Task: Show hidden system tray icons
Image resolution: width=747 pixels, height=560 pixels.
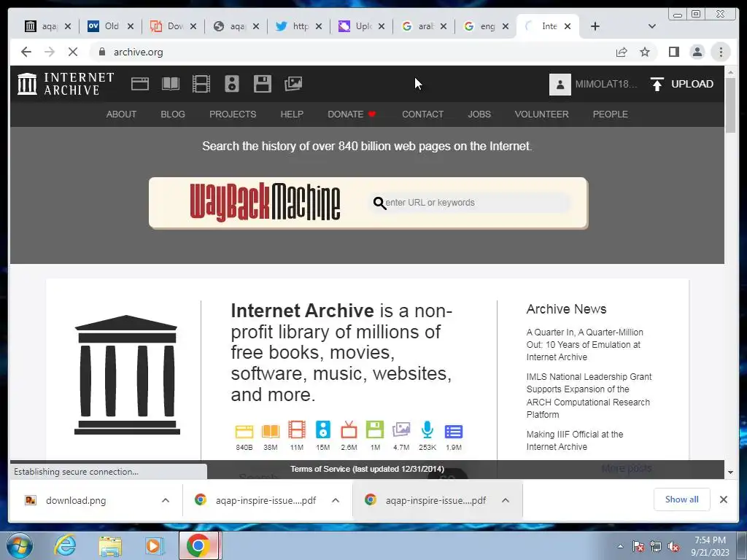Action: point(620,546)
